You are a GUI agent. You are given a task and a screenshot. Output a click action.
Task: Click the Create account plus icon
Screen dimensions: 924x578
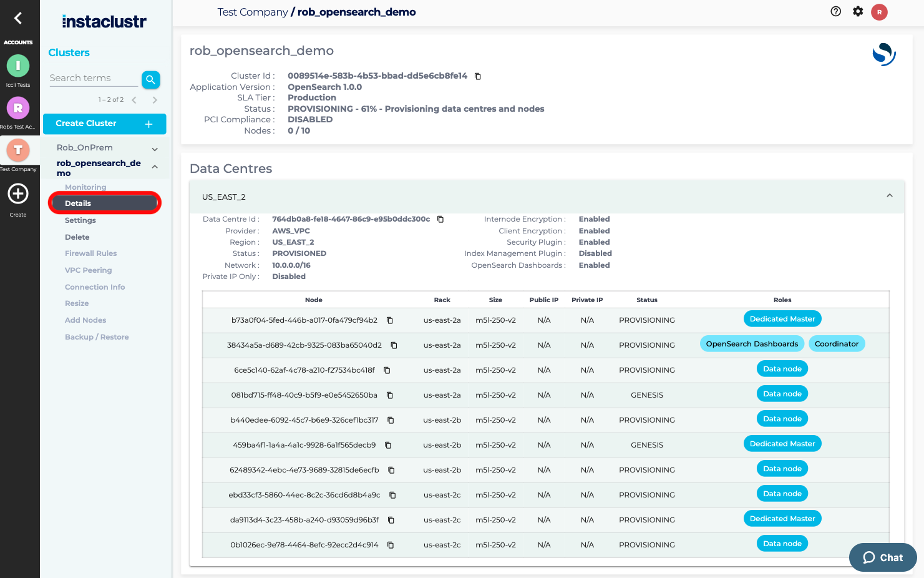click(x=18, y=194)
